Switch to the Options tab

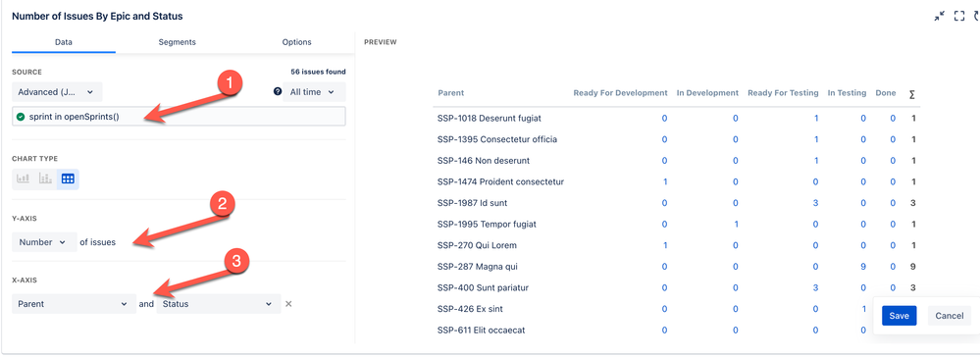(x=297, y=42)
